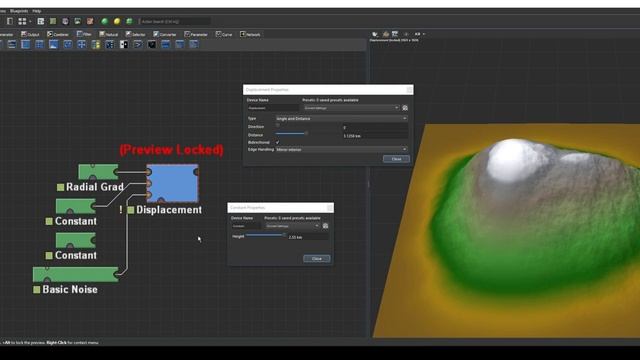Screen dimensions: 640x360
Task: Open the Blueprints menu
Action: (19, 11)
